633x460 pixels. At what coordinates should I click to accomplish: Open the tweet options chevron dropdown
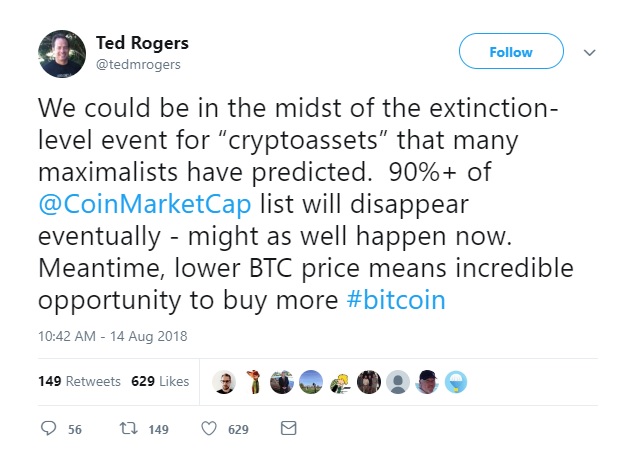click(x=589, y=52)
